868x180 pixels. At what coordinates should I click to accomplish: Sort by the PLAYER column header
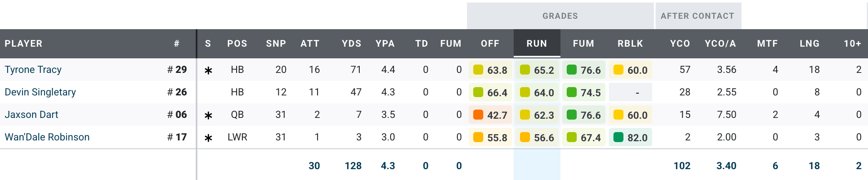click(x=23, y=43)
